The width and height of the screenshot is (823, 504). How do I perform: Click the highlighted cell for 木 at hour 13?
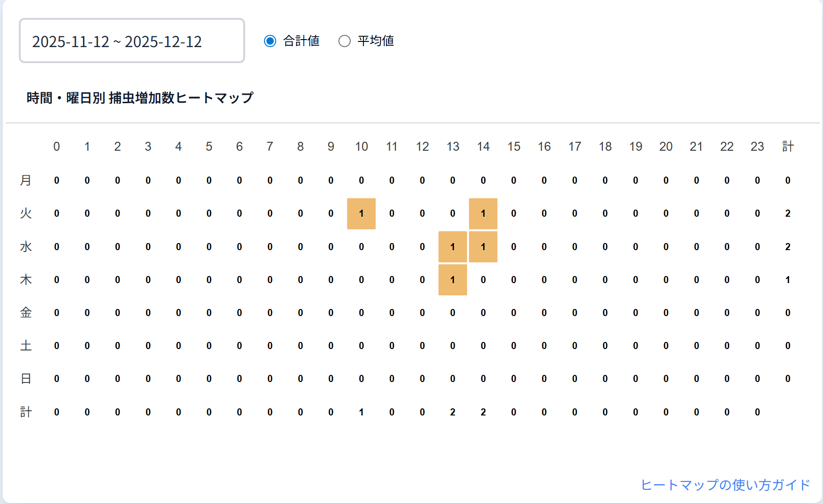click(x=453, y=280)
